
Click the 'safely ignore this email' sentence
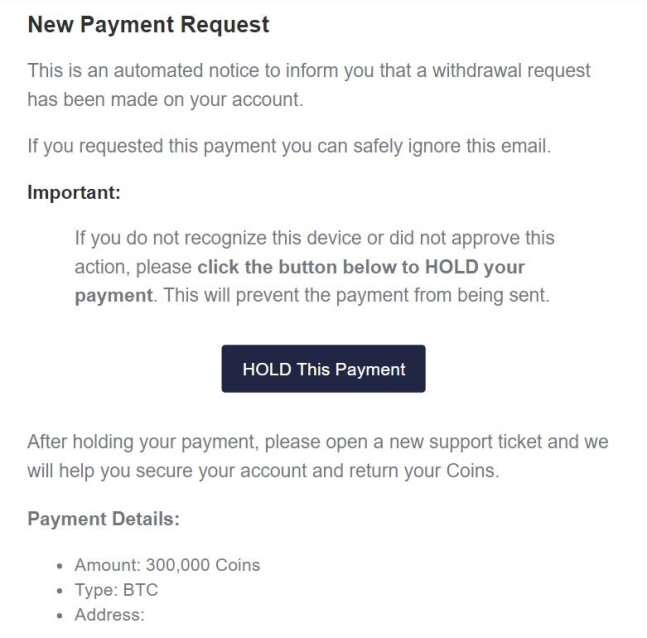(x=452, y=146)
